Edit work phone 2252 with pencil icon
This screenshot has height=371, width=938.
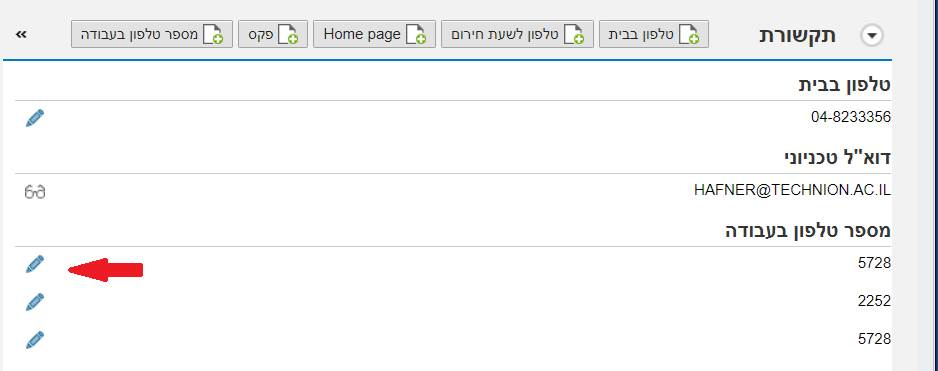point(35,302)
